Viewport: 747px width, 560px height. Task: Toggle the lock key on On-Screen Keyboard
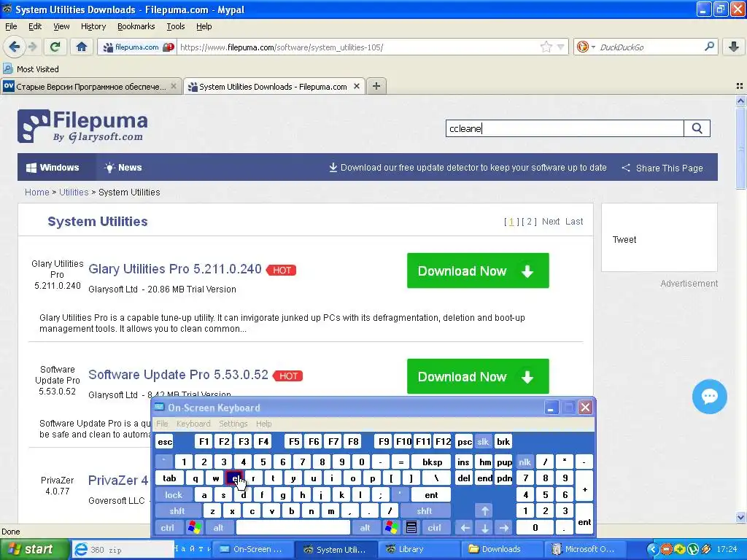click(174, 495)
